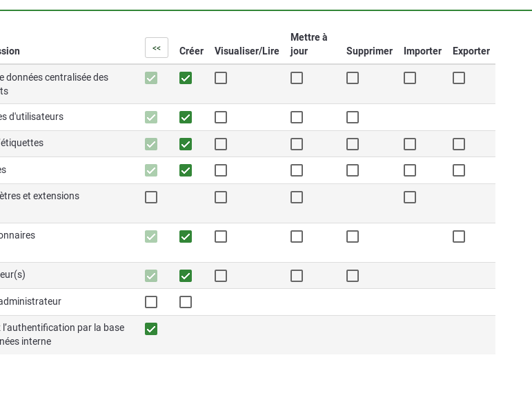The height and width of the screenshot is (413, 532).
Task: Tick Importer for paramètres et extensions row
Action: [x=410, y=197]
